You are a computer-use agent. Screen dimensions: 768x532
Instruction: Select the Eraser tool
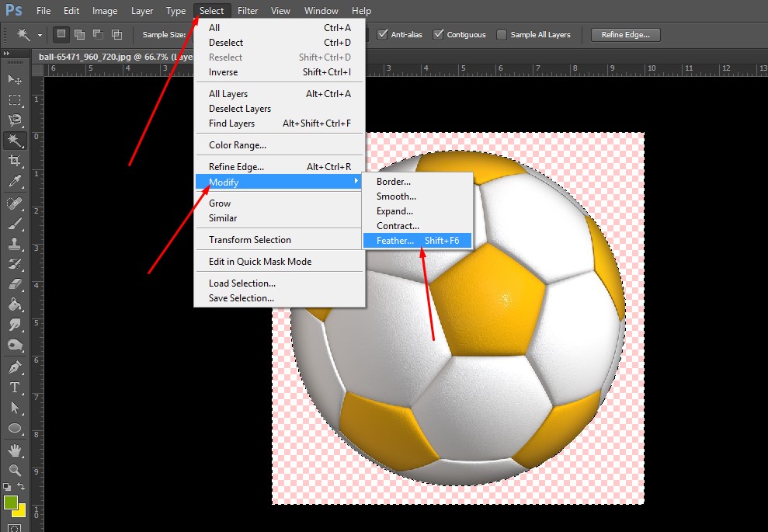(15, 284)
